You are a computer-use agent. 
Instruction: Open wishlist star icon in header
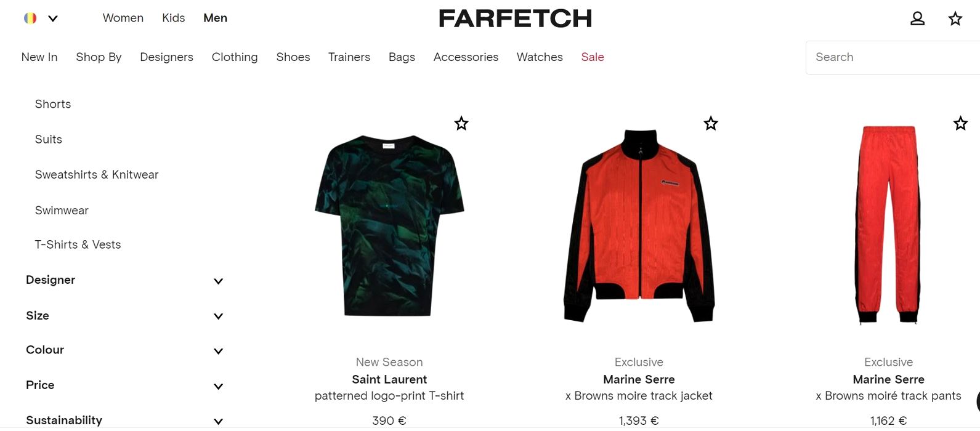click(955, 18)
